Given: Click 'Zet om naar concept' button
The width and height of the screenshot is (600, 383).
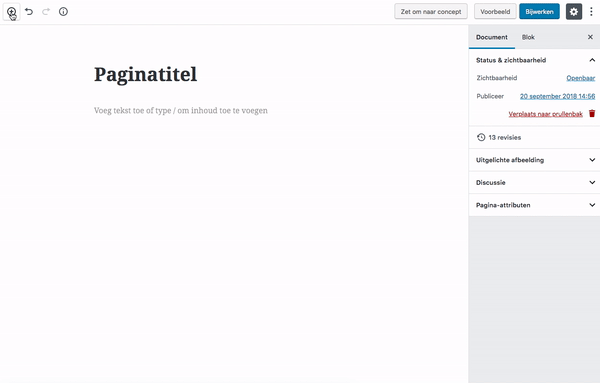Looking at the screenshot, I should [431, 11].
